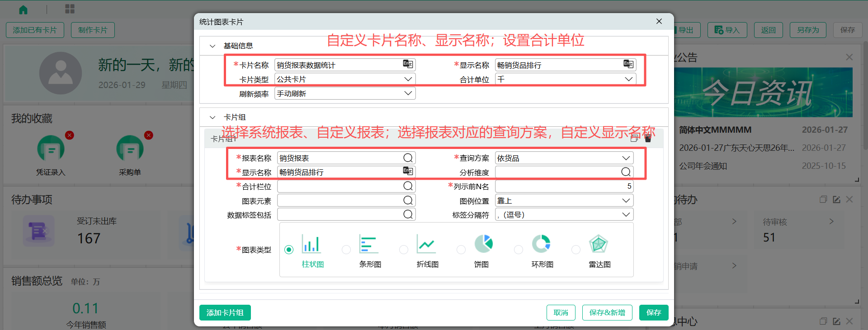This screenshot has width=868, height=330.
Task: Select the 柱状图 chart type radio button
Action: point(289,250)
